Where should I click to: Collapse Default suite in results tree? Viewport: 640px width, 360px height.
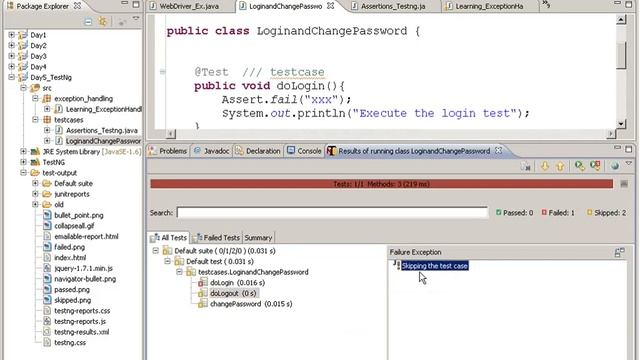156,251
